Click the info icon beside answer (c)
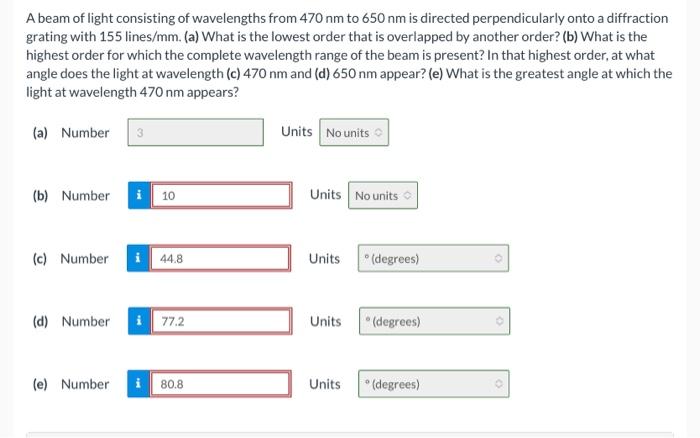 138,258
